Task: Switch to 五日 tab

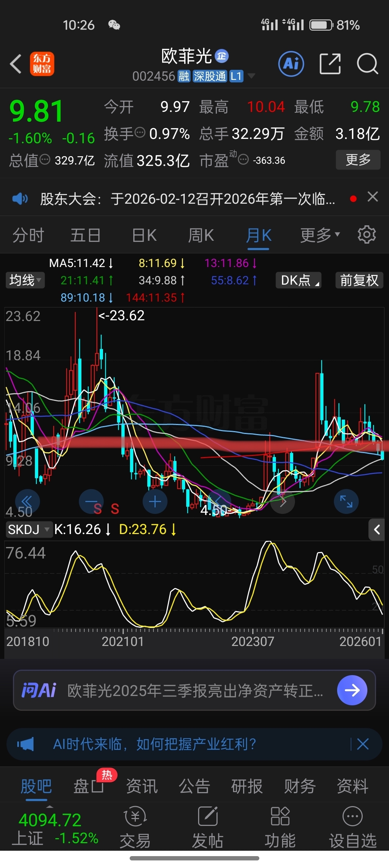Action: click(85, 235)
